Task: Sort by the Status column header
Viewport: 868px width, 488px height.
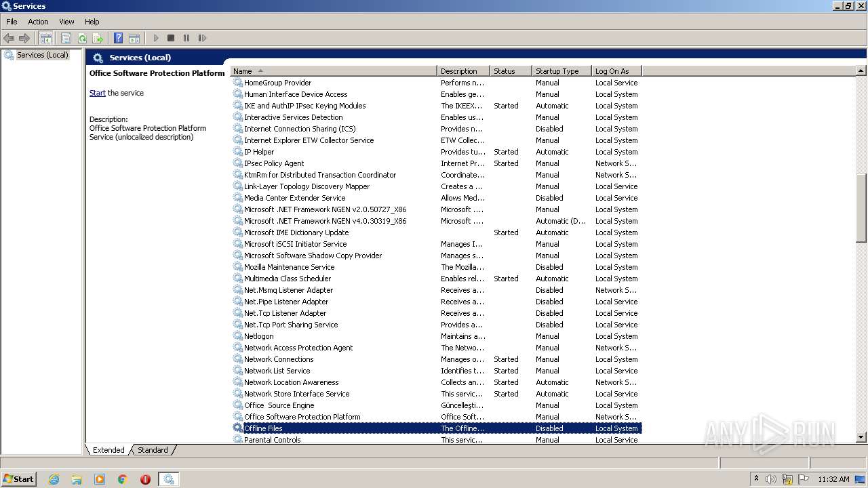Action: click(511, 71)
